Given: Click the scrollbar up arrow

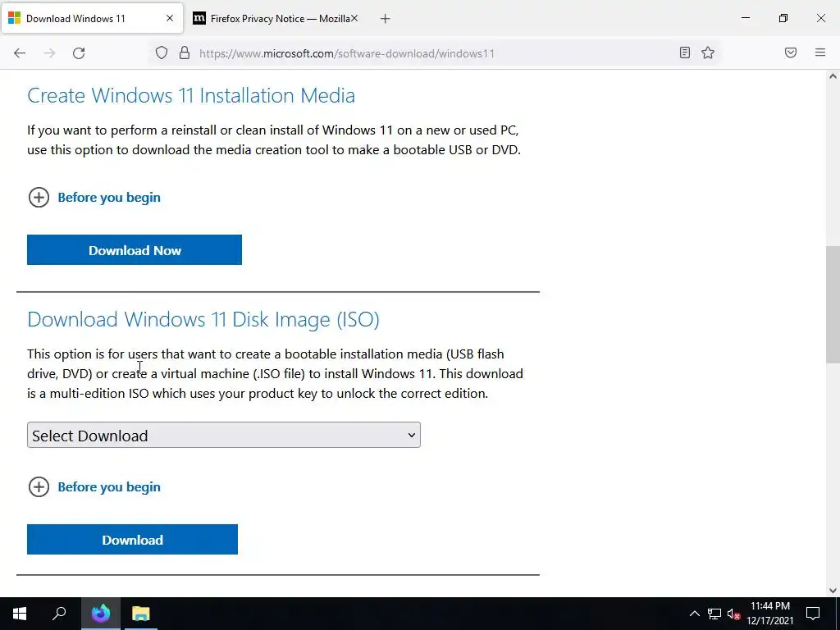Looking at the screenshot, I should click(833, 76).
